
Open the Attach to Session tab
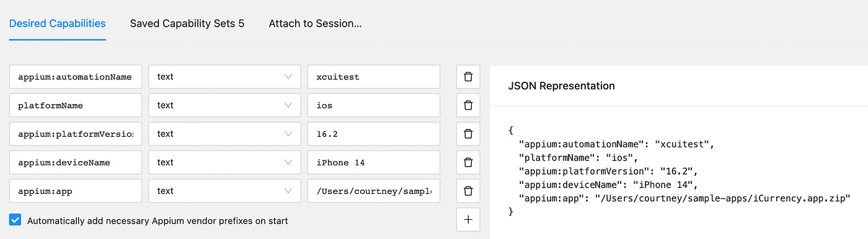point(315,24)
